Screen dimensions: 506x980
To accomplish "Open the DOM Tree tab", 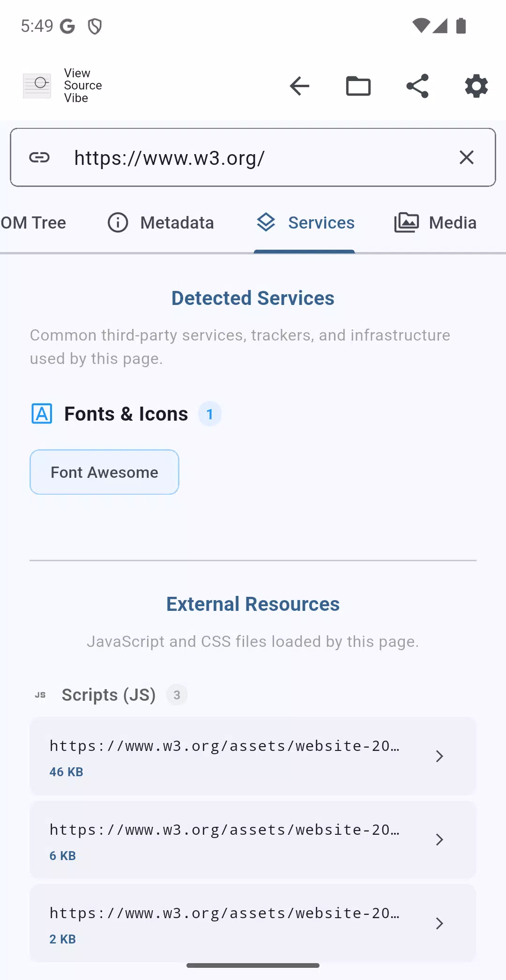I will coord(33,223).
